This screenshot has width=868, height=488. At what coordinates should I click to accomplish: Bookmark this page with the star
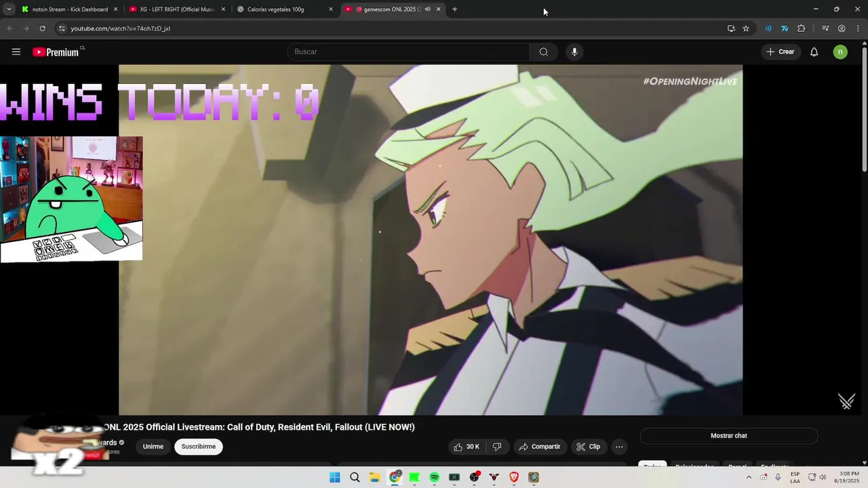[746, 28]
